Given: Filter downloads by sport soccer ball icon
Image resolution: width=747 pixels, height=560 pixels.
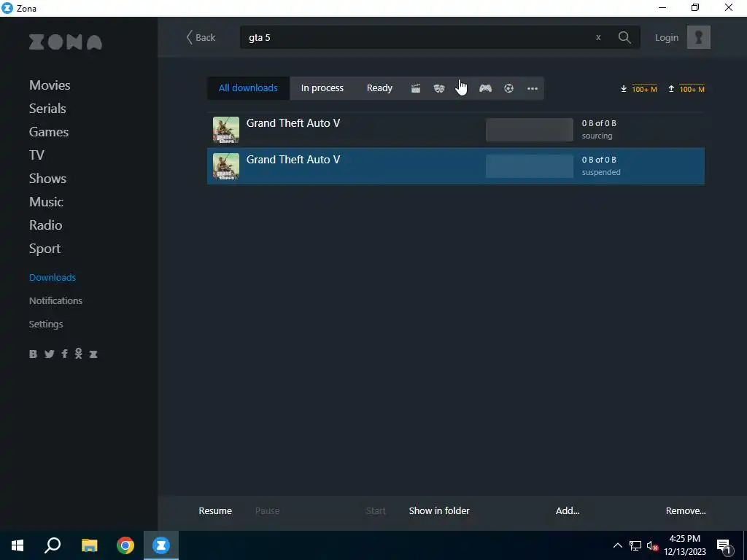Looking at the screenshot, I should 508,88.
